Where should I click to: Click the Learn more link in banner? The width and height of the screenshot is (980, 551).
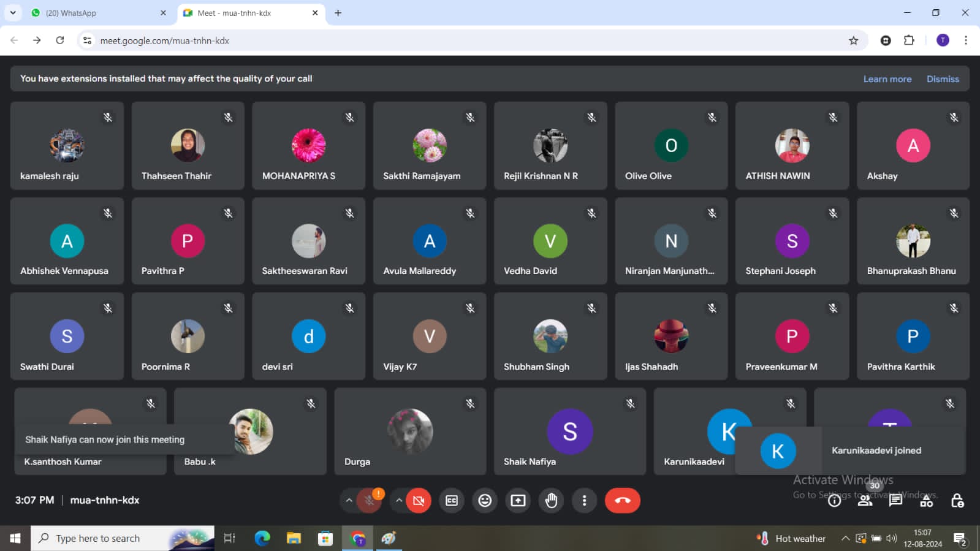(887, 79)
